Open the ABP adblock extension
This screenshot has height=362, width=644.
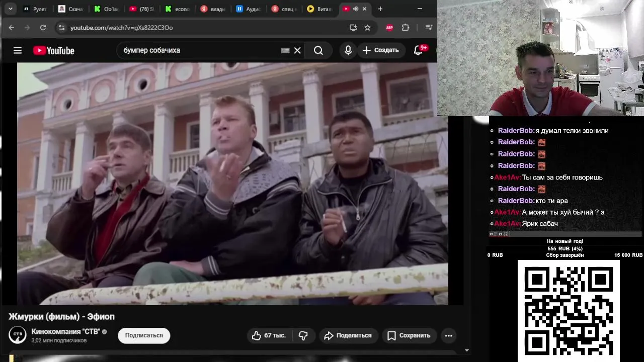pos(389,28)
